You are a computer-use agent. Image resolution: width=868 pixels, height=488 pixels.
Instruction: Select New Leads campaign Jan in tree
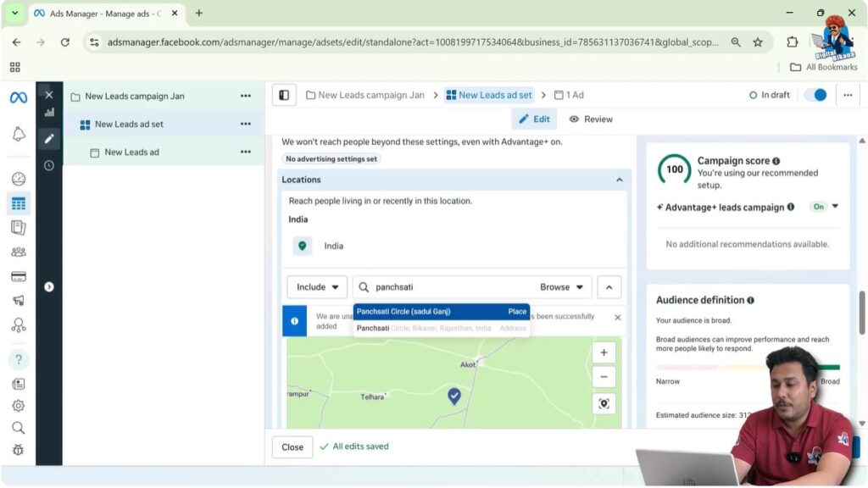pos(135,97)
